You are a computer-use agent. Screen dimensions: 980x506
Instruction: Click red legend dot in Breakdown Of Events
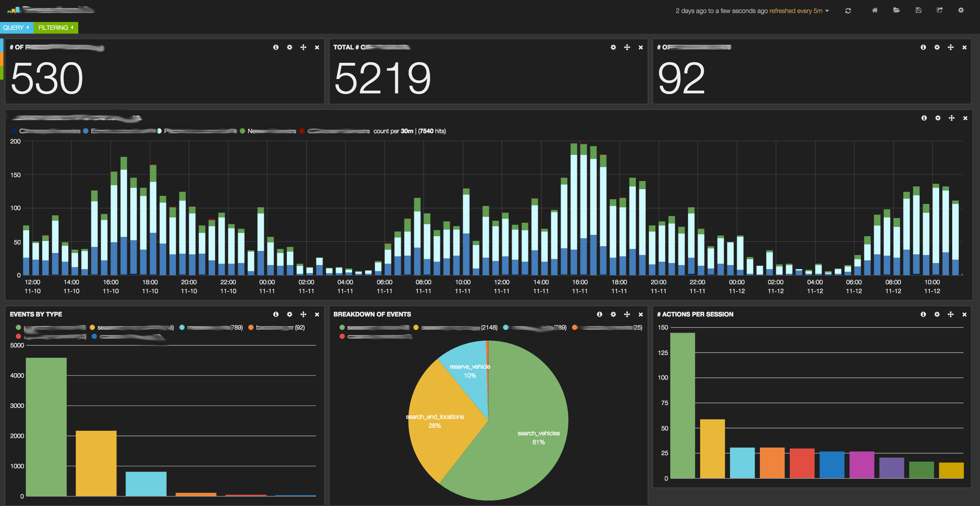click(x=342, y=336)
